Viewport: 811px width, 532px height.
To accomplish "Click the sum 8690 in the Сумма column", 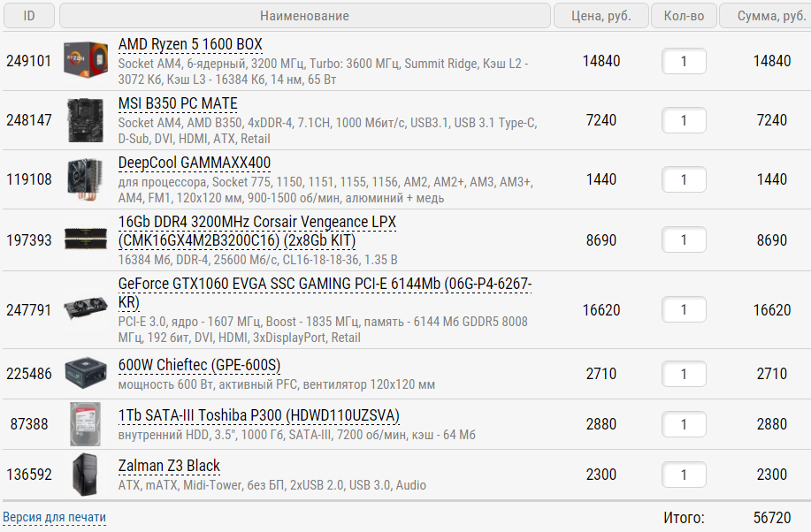I will pyautogui.click(x=772, y=239).
